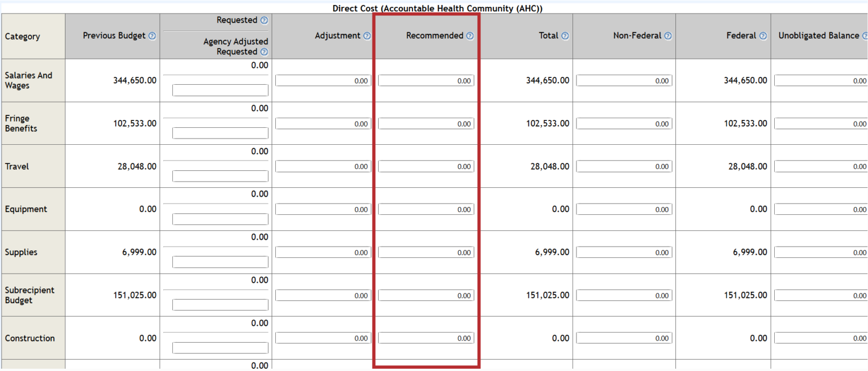Focus Agency Adjusted Requested field for Travel

(x=220, y=176)
